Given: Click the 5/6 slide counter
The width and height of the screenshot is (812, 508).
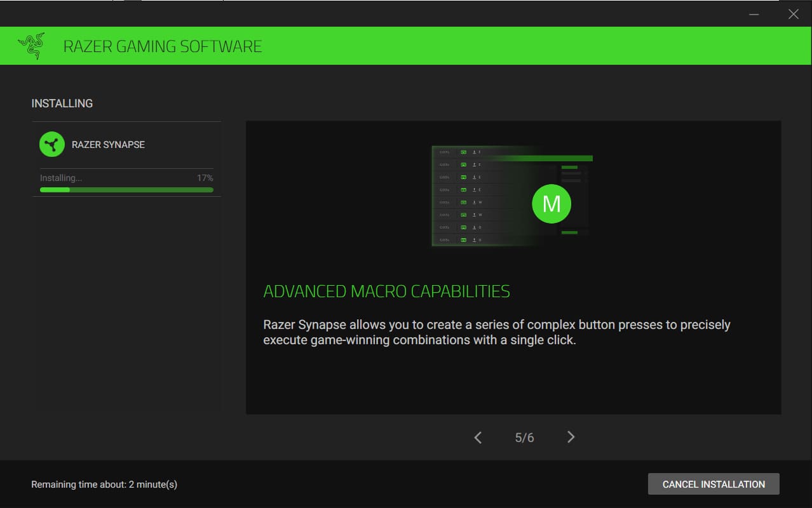Looking at the screenshot, I should [525, 438].
